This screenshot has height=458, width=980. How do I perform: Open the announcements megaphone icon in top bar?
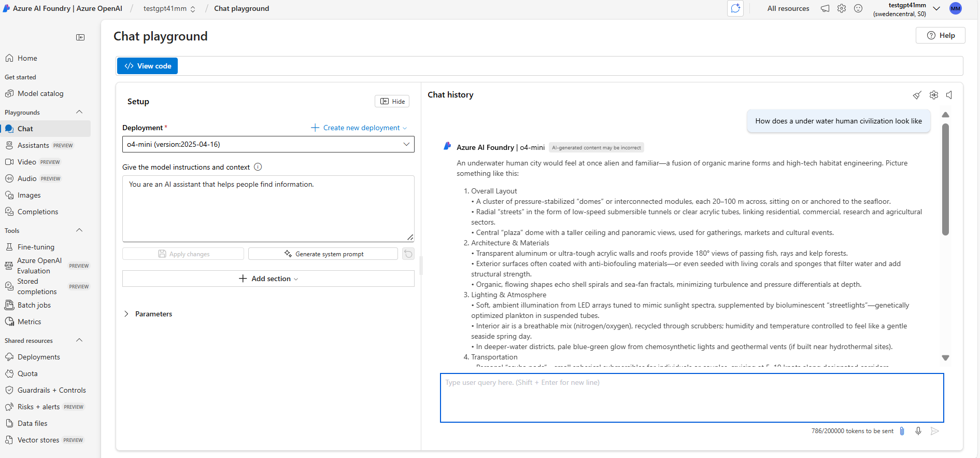click(x=825, y=8)
